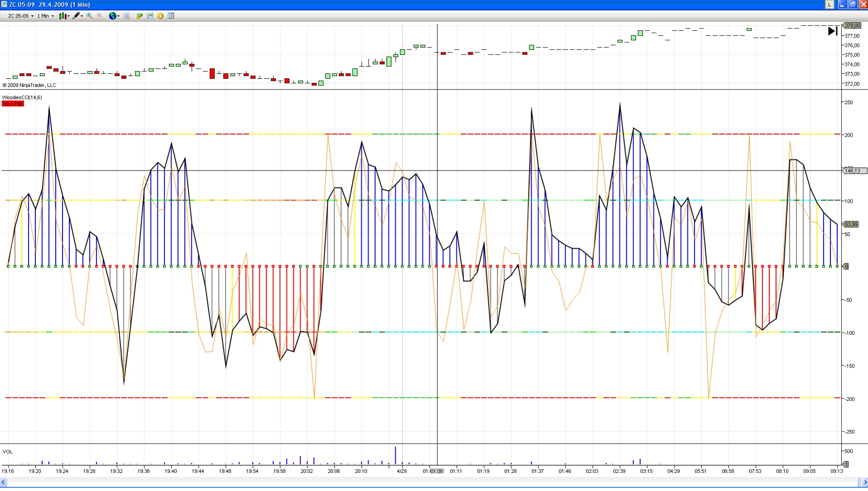Screen dimensions: 868x491
Task: Click the line-chart toolbar icon
Action: tap(150, 16)
